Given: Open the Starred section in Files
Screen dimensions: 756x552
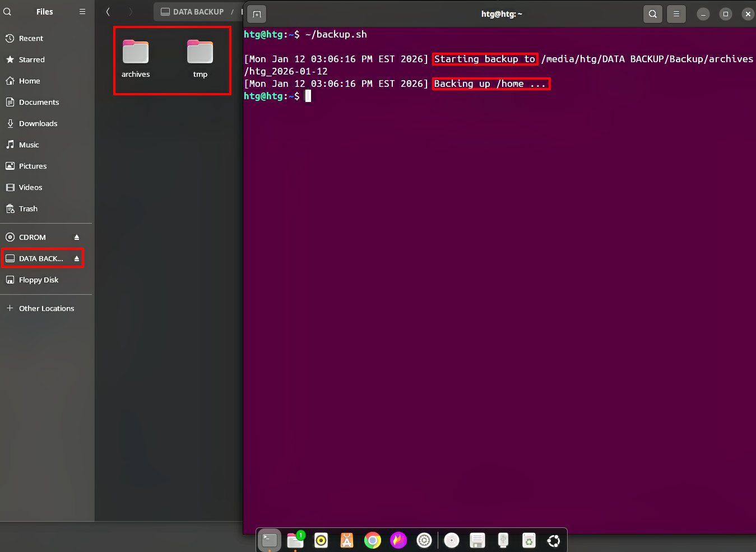Looking at the screenshot, I should 31,59.
